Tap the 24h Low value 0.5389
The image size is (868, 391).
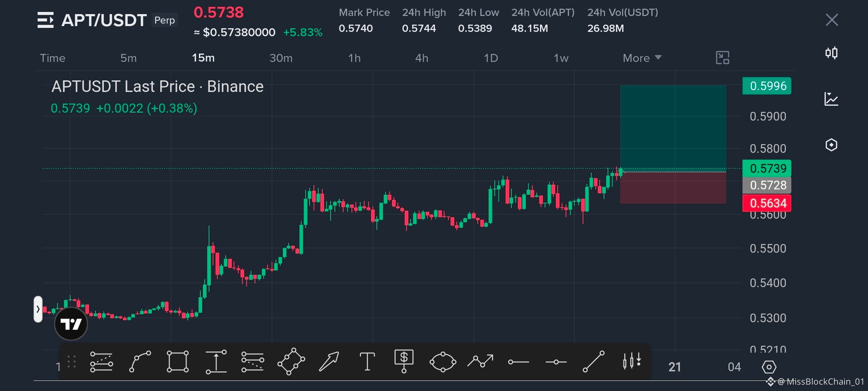(x=475, y=28)
